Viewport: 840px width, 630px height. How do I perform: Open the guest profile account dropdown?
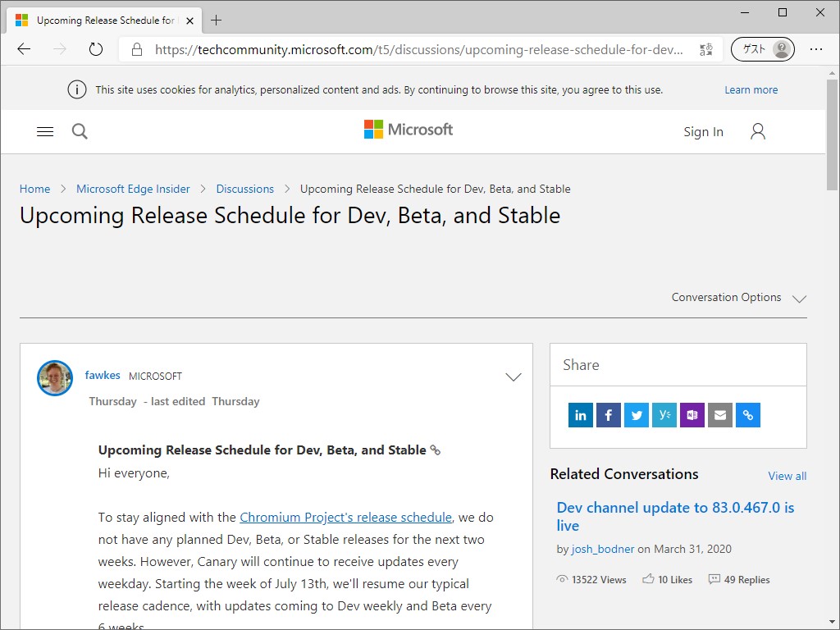pyautogui.click(x=762, y=49)
